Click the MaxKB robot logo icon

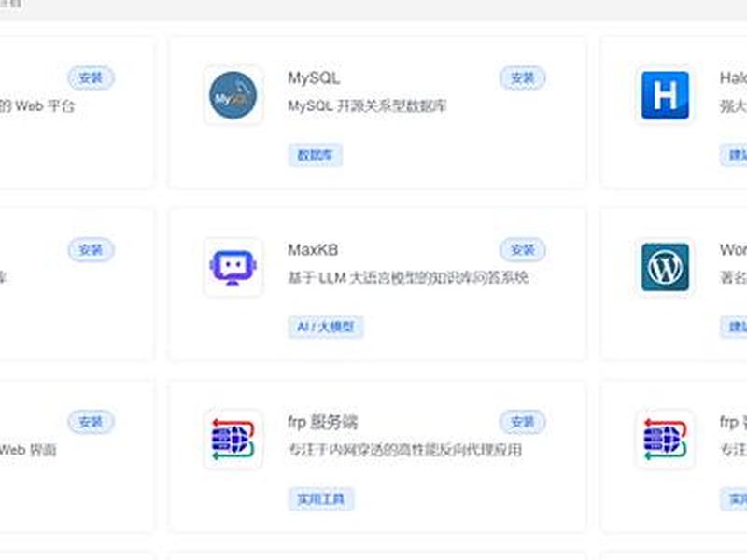233,267
